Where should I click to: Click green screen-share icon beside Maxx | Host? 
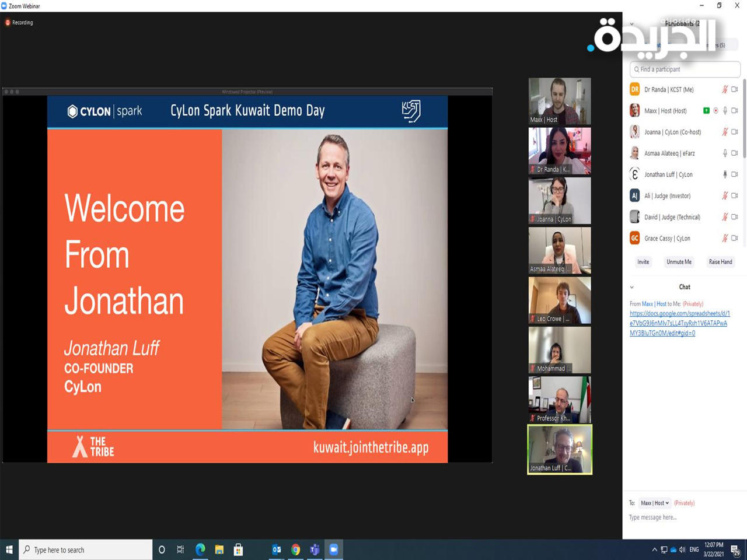pos(706,111)
